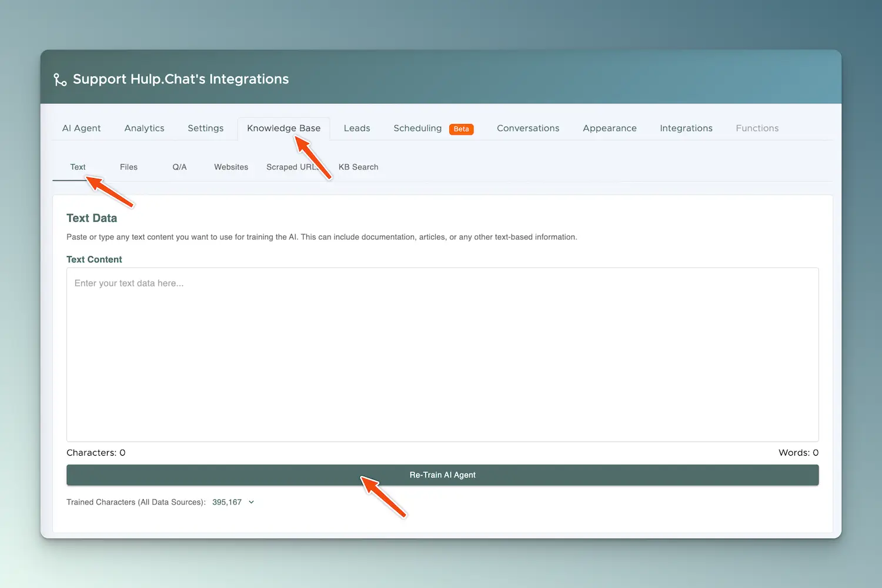Click the Support Hulp.Chat's Integrations title
This screenshot has width=882, height=588.
tap(181, 79)
